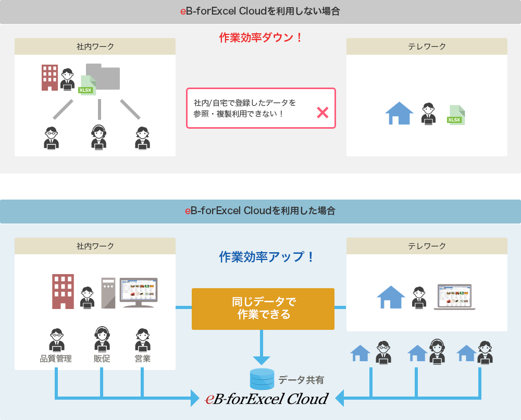Click the laptop screenshot icon in telework panel
The height and width of the screenshot is (420, 521).
(x=454, y=297)
